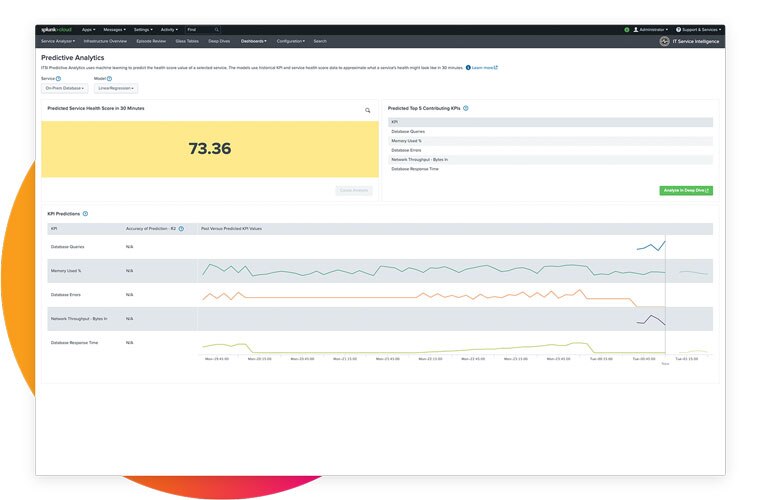760x500 pixels.
Task: Follow the Learn more link
Action: 483,68
